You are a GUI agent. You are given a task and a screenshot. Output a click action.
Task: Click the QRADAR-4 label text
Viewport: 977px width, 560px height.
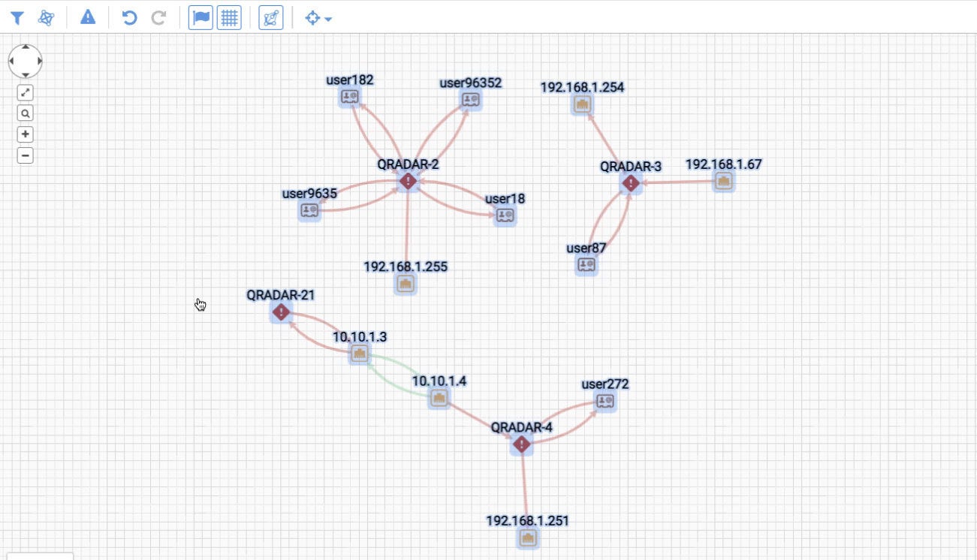click(522, 427)
